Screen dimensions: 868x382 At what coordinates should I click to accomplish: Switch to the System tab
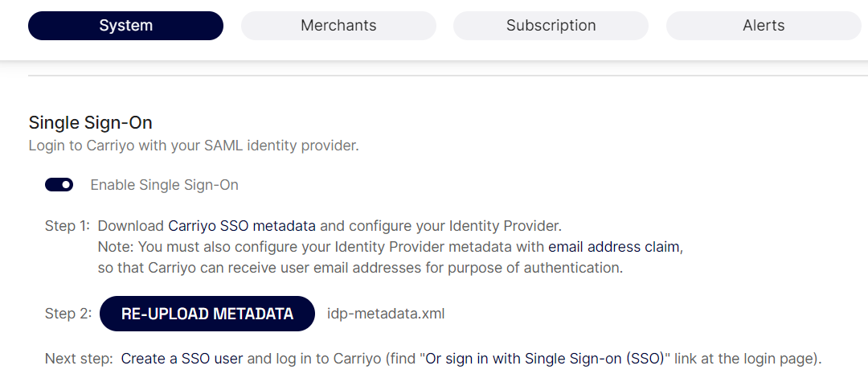(125, 26)
